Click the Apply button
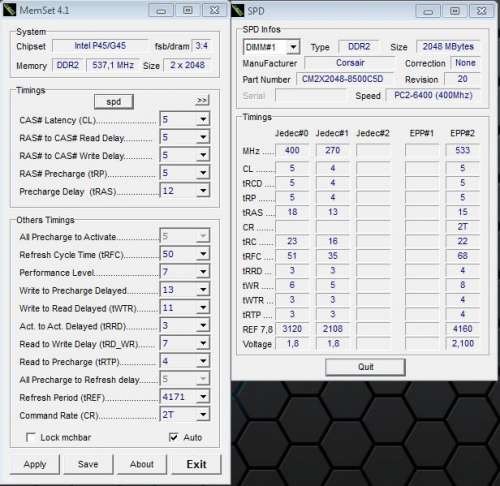The height and width of the screenshot is (486, 500). (35, 464)
